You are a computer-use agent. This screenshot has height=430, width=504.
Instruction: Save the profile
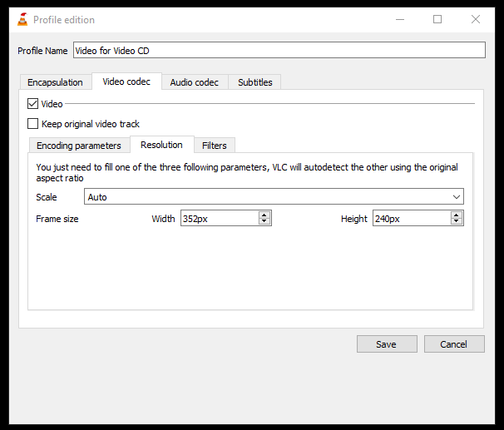point(387,344)
